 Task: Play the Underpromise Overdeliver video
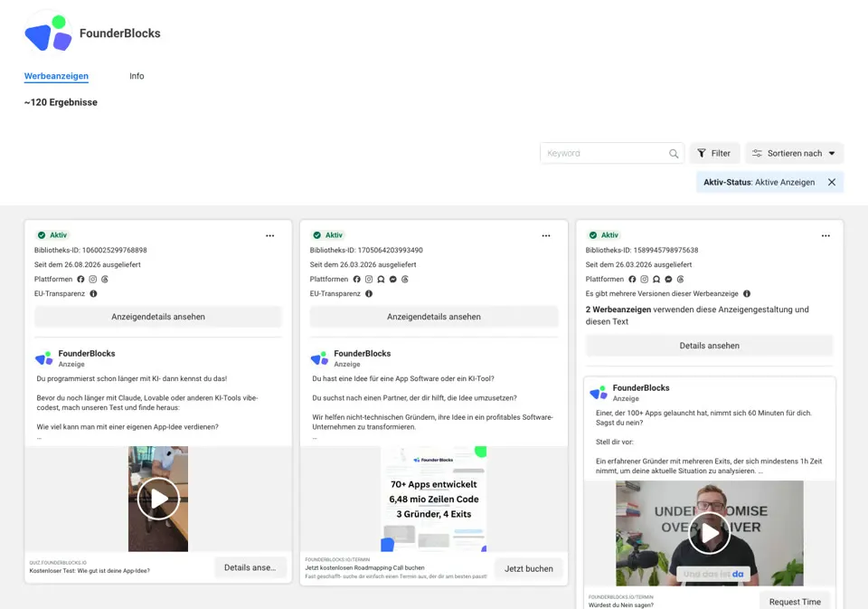pos(709,533)
